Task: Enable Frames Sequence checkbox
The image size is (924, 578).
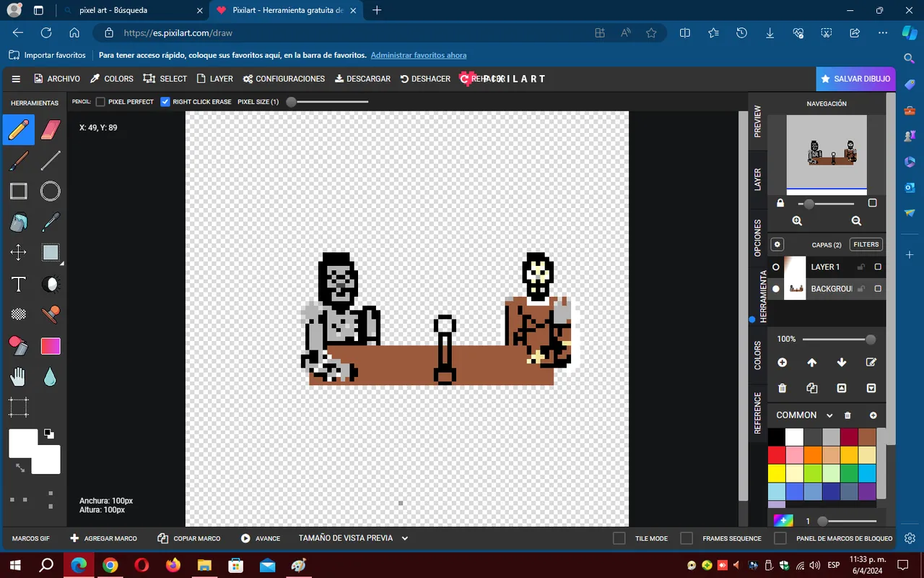Action: [x=687, y=538]
